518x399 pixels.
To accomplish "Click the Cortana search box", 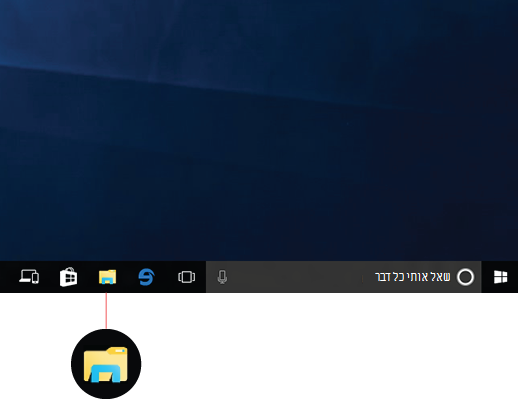I will pos(344,277).
